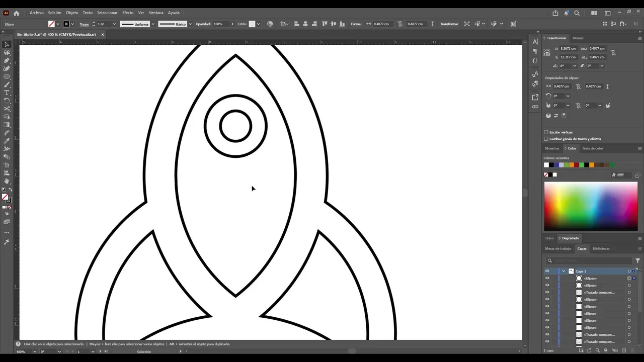Click the Layers filter funnel icon
The width and height of the screenshot is (644, 362).
click(x=638, y=260)
